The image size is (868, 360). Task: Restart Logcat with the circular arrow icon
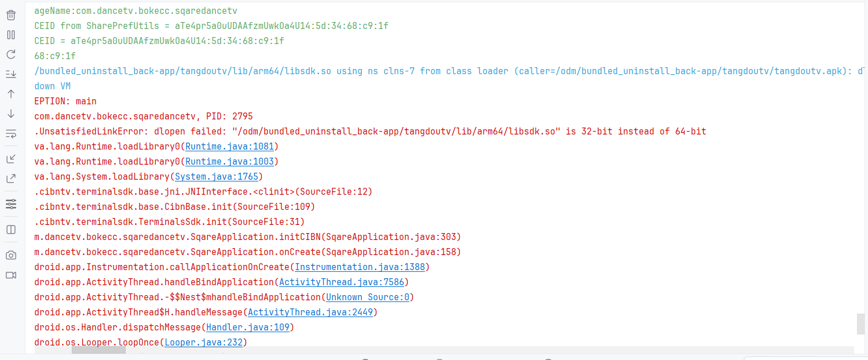pyautogui.click(x=10, y=54)
